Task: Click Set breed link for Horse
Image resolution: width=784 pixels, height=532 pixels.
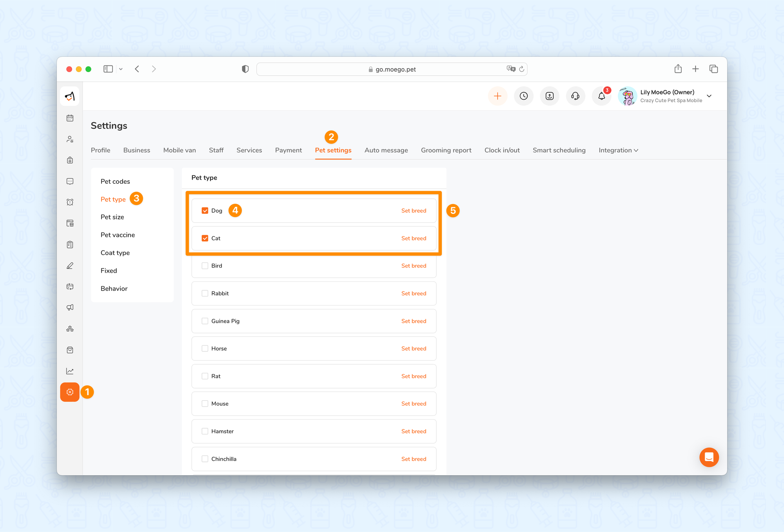Action: [414, 349]
